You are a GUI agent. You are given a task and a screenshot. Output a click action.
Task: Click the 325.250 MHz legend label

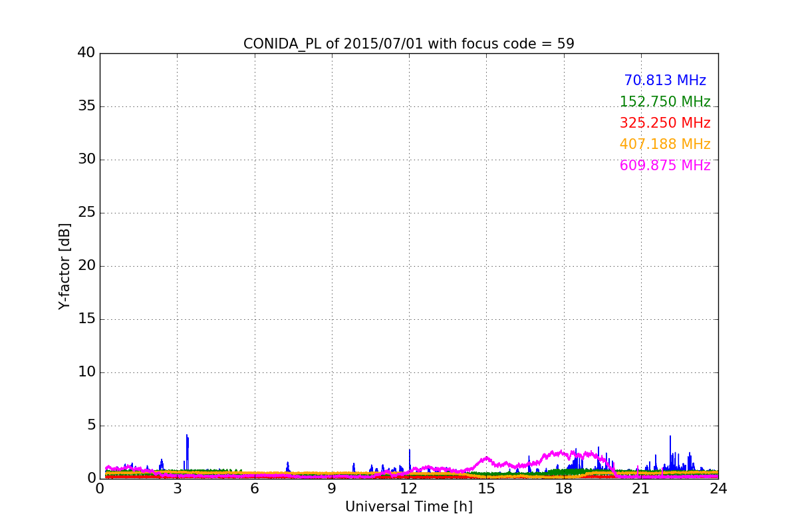(x=665, y=123)
